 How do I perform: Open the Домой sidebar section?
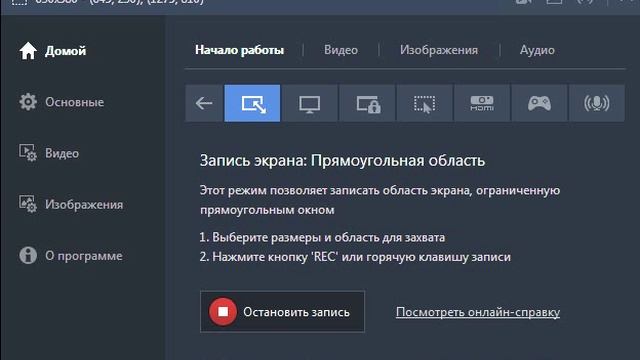[53, 51]
